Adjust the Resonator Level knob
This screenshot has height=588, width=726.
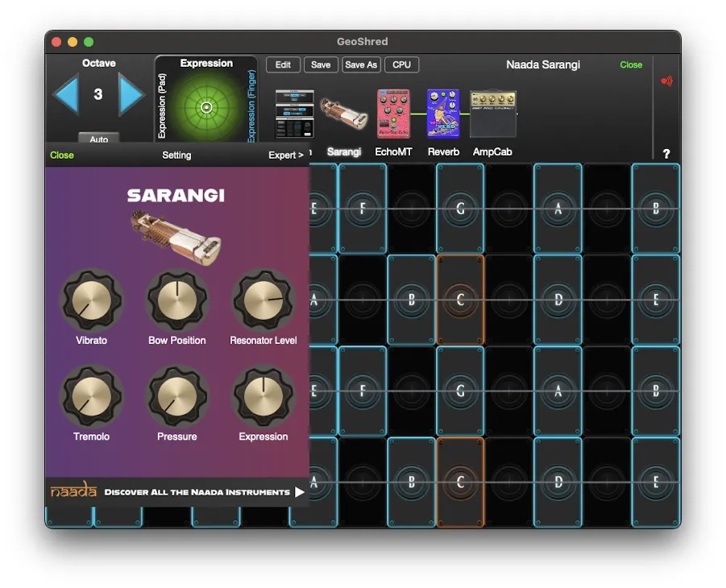pyautogui.click(x=263, y=300)
